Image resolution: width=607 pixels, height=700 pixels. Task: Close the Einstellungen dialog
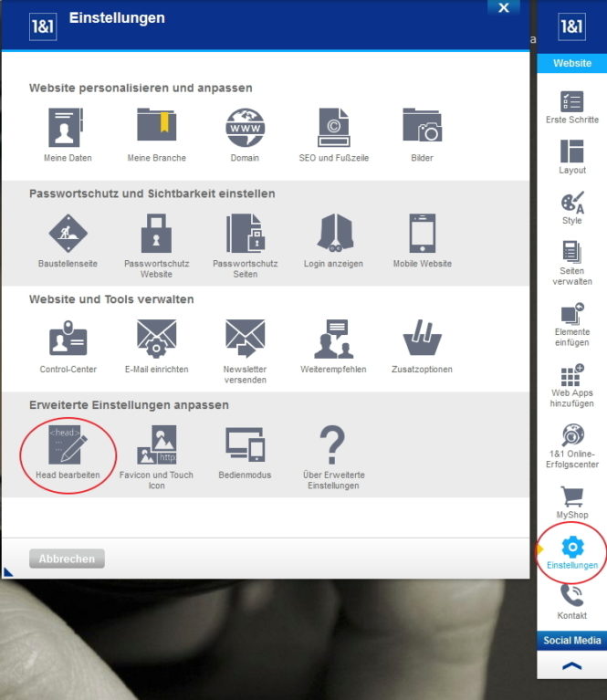point(503,7)
